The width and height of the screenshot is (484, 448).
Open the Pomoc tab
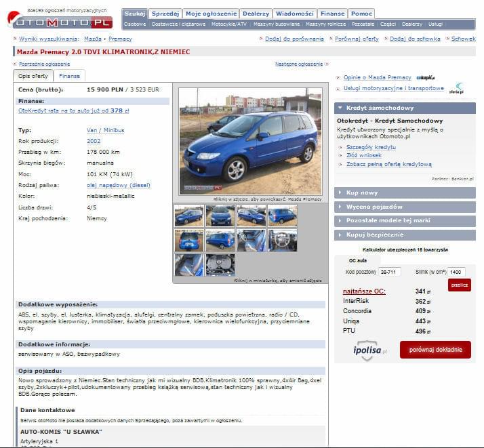pyautogui.click(x=361, y=14)
